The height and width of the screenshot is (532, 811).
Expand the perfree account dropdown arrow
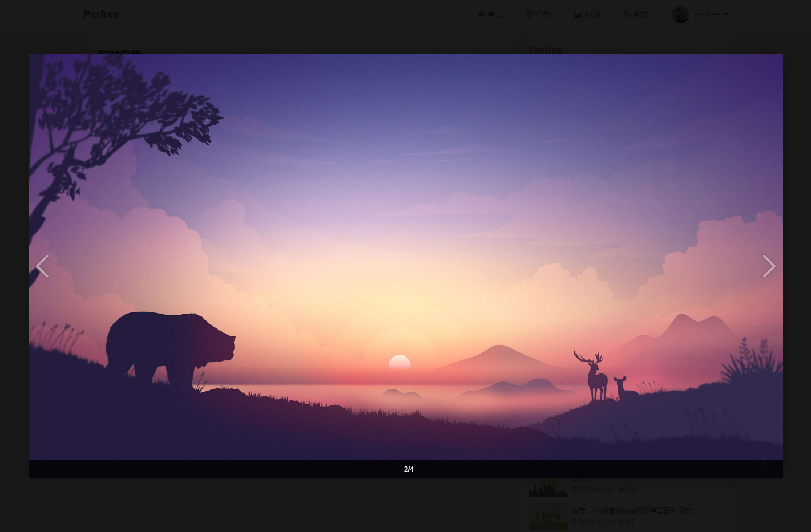pyautogui.click(x=726, y=14)
